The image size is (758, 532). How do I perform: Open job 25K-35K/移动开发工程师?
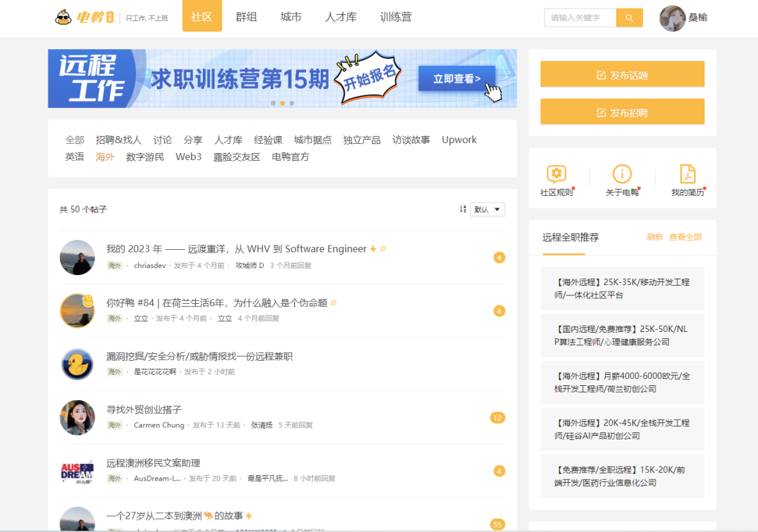tap(622, 288)
